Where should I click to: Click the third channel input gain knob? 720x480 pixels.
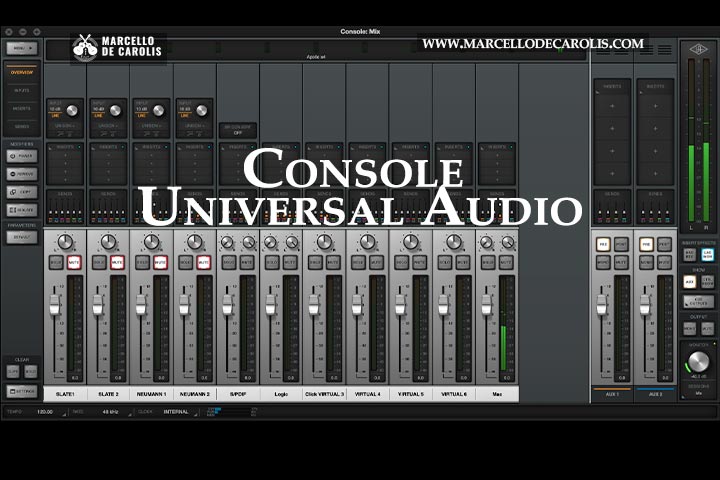click(x=158, y=110)
